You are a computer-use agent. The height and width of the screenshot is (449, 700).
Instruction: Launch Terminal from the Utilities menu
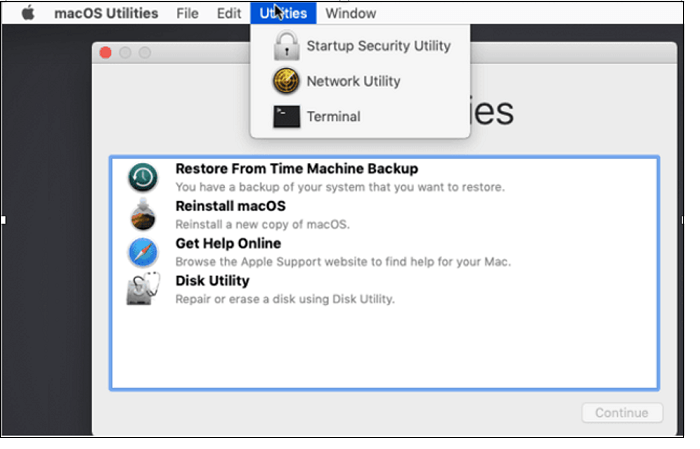360,116
